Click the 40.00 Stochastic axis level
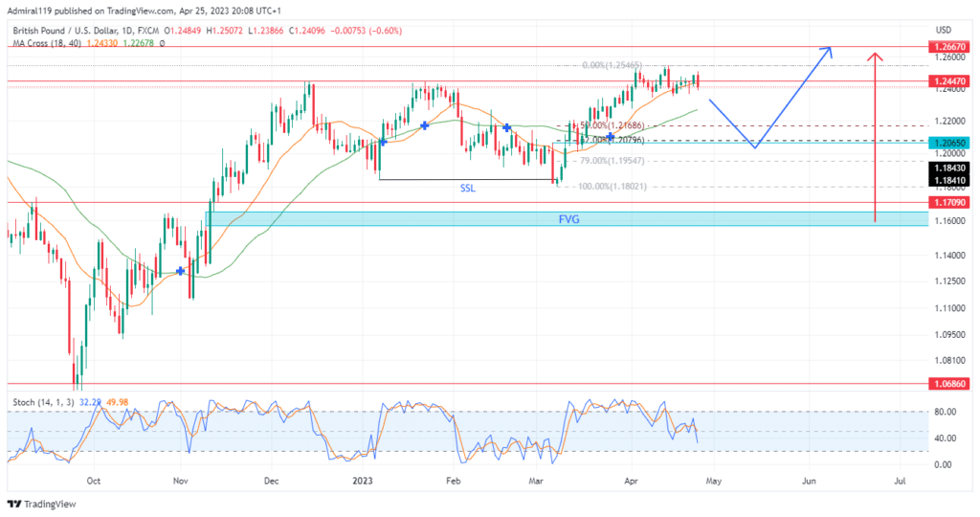The width and height of the screenshot is (980, 517). (945, 438)
